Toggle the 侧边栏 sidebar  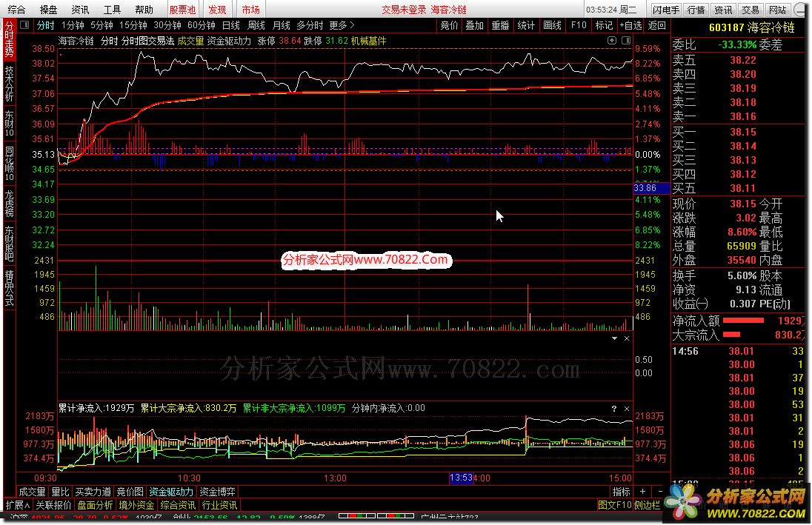648,505
